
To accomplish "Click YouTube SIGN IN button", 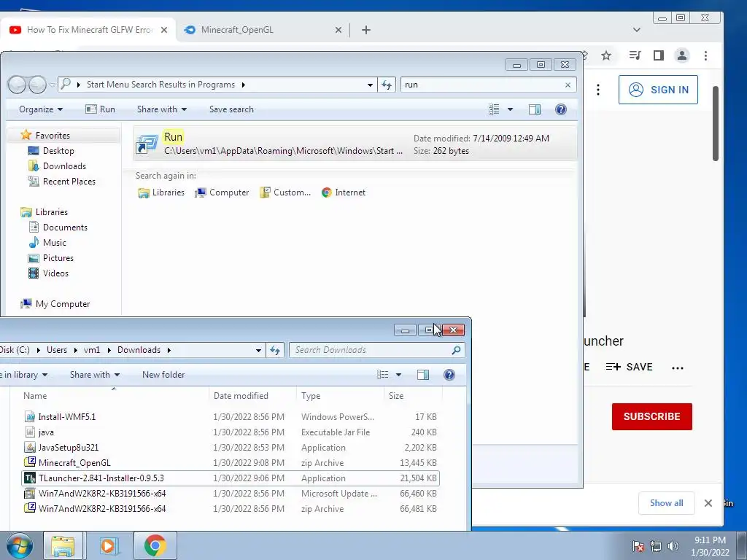I will [659, 90].
